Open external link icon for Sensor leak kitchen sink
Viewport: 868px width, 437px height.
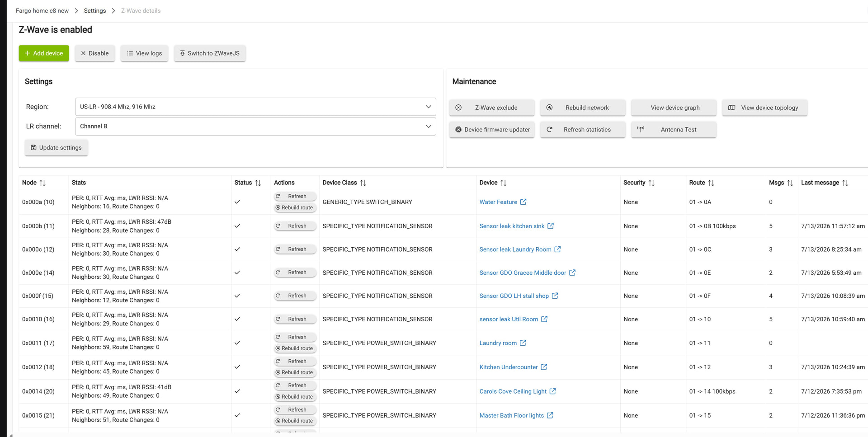pyautogui.click(x=551, y=226)
